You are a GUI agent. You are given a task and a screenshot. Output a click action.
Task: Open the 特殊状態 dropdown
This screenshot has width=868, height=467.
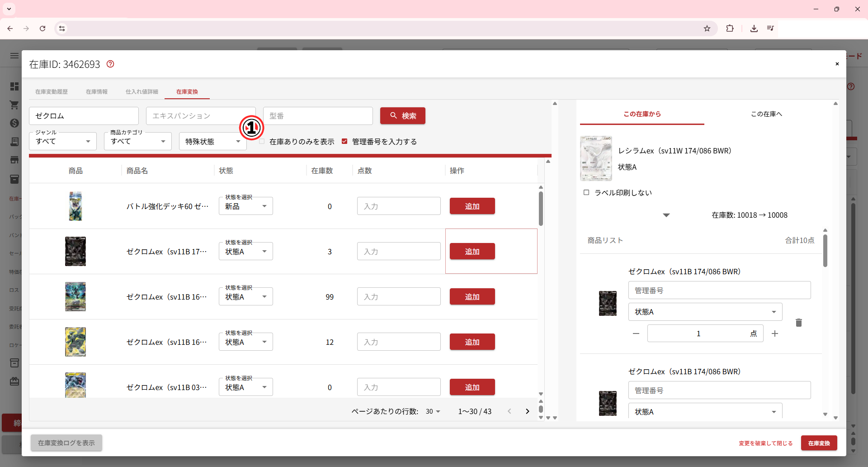click(212, 142)
